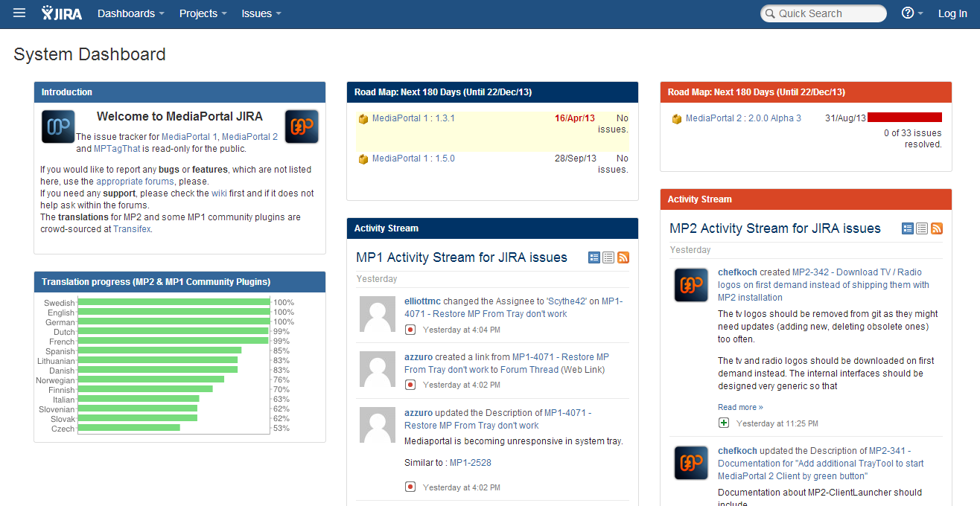This screenshot has width=980, height=506.
Task: Open RSS feed icon in MP2 Activity Stream
Action: tap(937, 228)
